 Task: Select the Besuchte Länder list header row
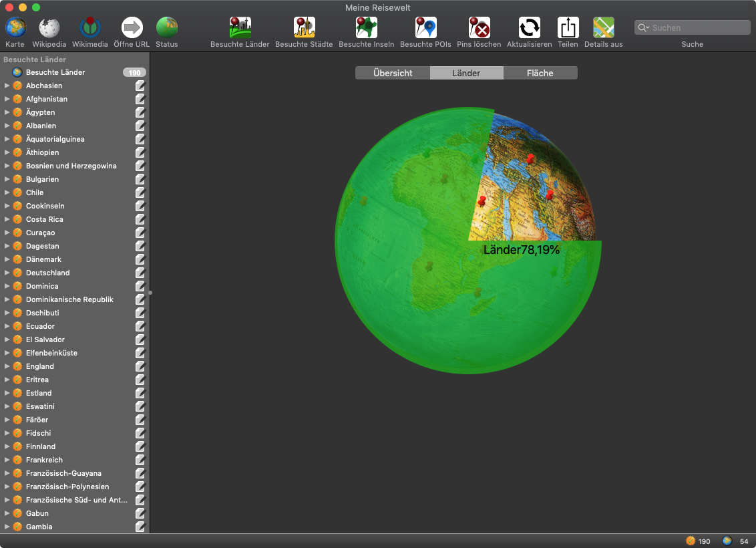55,72
